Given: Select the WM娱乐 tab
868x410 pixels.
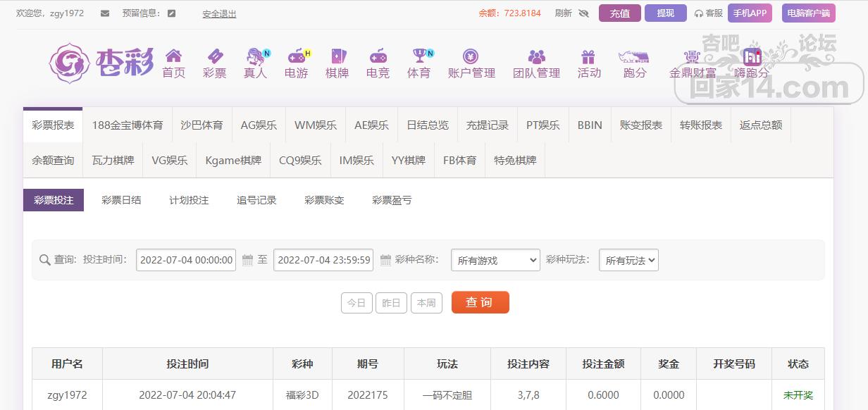Looking at the screenshot, I should pos(316,125).
